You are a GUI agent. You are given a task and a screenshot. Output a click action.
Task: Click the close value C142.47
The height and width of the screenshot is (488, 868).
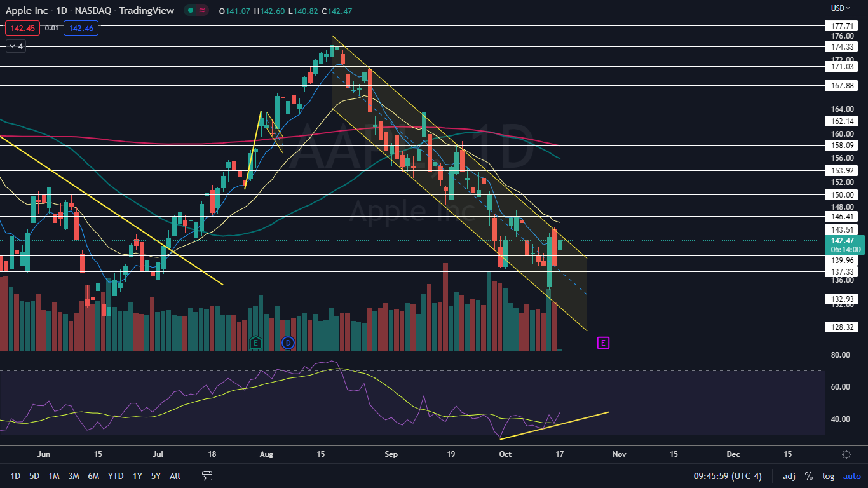pyautogui.click(x=337, y=11)
